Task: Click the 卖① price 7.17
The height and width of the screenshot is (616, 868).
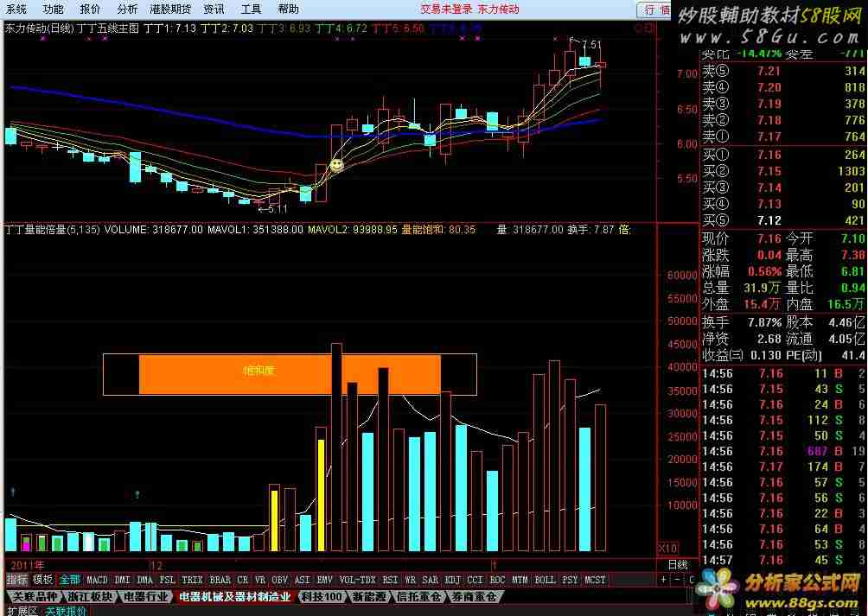Action: (x=769, y=136)
